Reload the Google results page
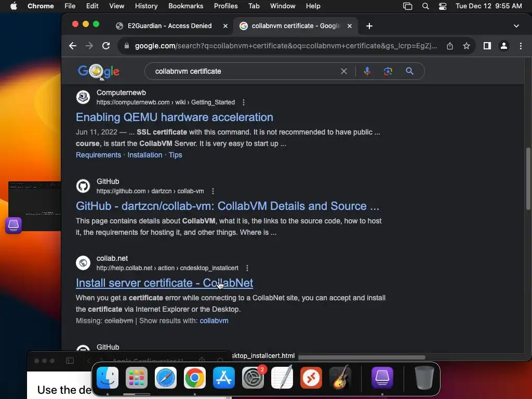532x399 pixels. coord(106,46)
